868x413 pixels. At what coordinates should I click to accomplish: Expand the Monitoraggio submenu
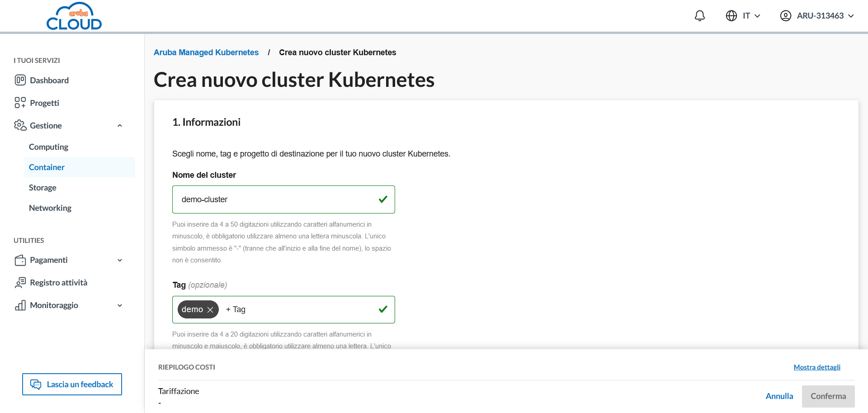[120, 305]
